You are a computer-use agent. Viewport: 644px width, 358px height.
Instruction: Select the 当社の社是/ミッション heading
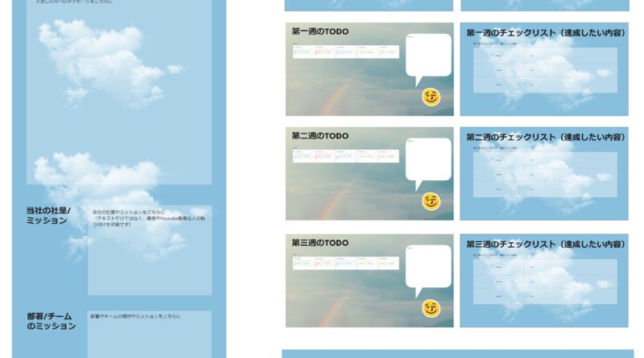(48, 216)
